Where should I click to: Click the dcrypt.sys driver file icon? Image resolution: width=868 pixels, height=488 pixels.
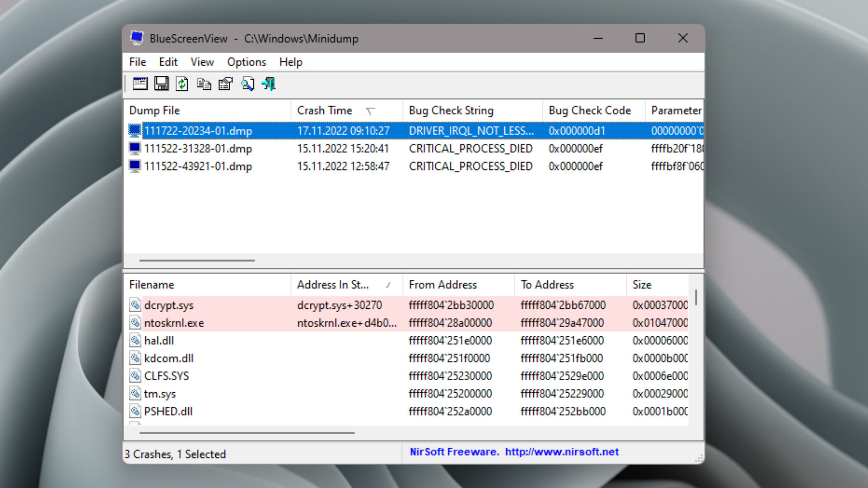pos(135,305)
